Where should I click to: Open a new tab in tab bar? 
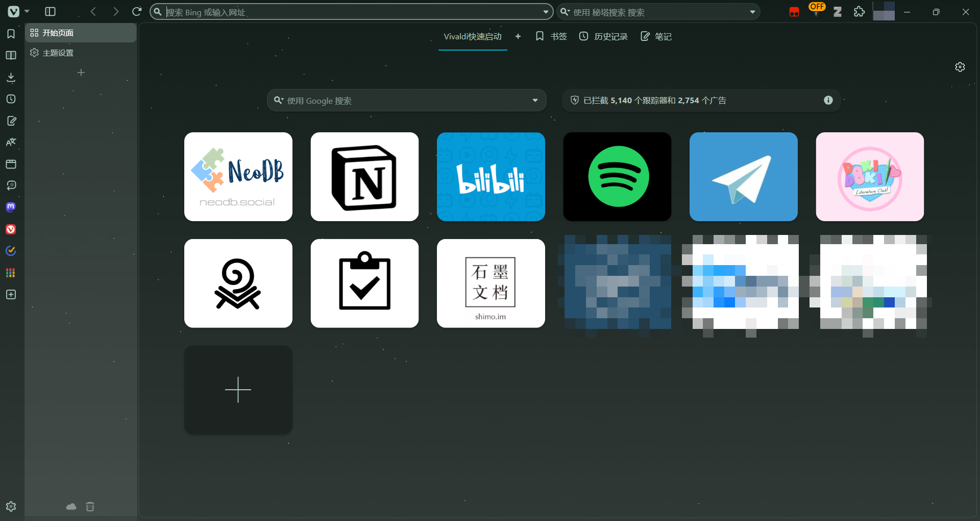(x=81, y=73)
